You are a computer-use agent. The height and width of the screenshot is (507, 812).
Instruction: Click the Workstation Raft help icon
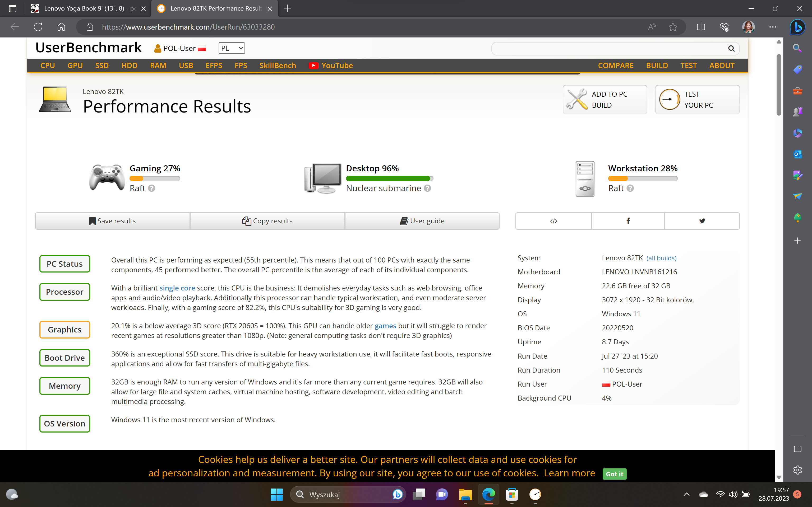coord(630,189)
